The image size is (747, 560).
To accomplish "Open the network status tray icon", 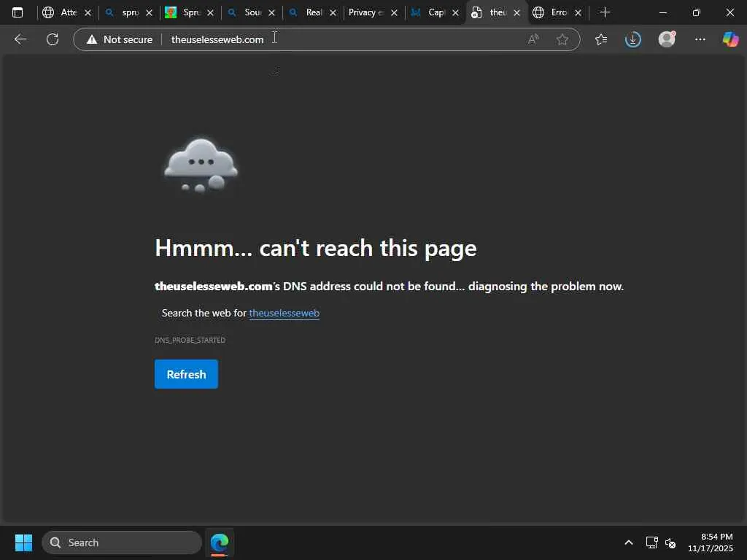I will (651, 542).
